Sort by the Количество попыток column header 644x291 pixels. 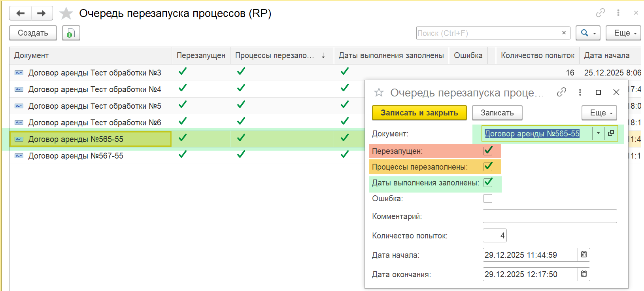537,56
